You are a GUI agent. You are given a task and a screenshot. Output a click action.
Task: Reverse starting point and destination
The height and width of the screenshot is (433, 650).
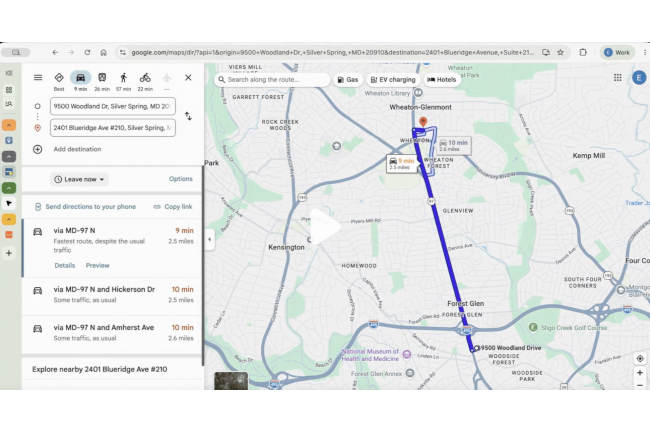point(188,116)
